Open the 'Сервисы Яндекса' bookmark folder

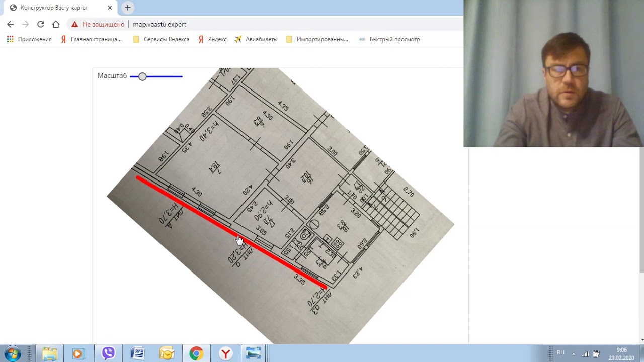[161, 39]
